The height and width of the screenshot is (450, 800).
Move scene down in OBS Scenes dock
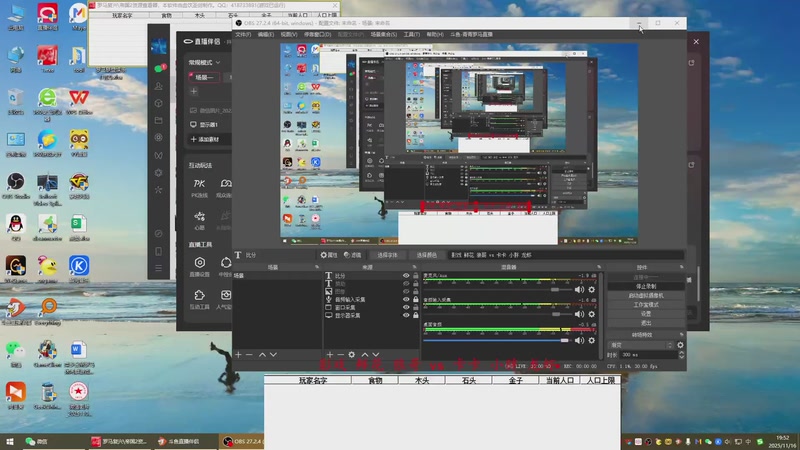[273, 354]
